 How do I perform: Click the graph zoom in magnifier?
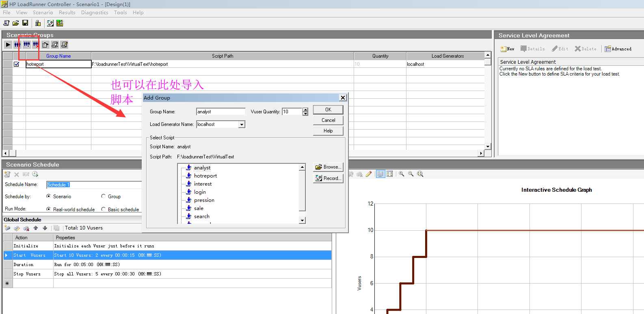pyautogui.click(x=402, y=174)
